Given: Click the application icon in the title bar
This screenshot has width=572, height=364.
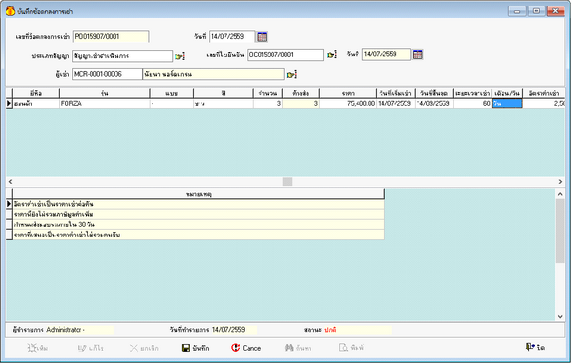Looking at the screenshot, I should (x=10, y=11).
